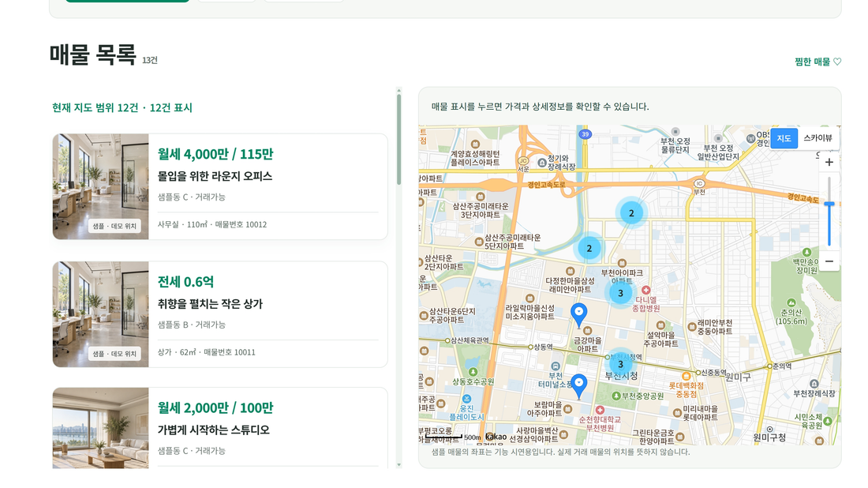Select the blue pin near 부천 터미널소풍
Image resolution: width=868 pixels, height=488 pixels.
click(578, 385)
